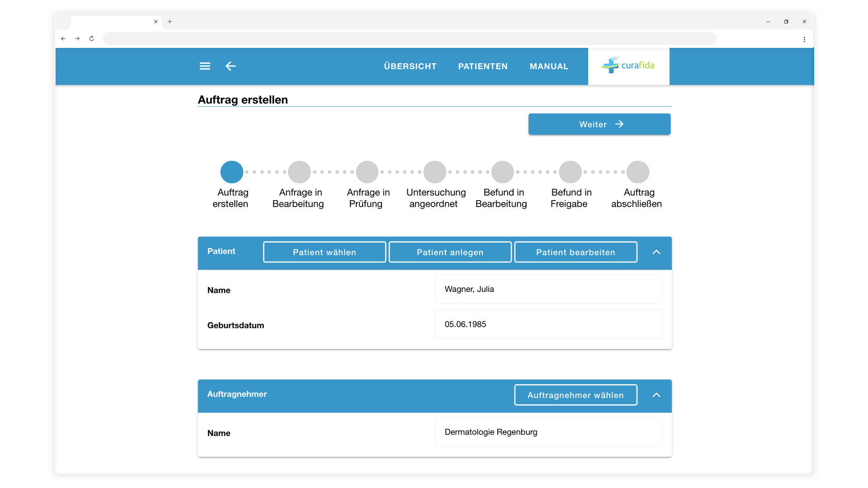
Task: Collapse the Auftragnehmer section chevron
Action: click(656, 395)
